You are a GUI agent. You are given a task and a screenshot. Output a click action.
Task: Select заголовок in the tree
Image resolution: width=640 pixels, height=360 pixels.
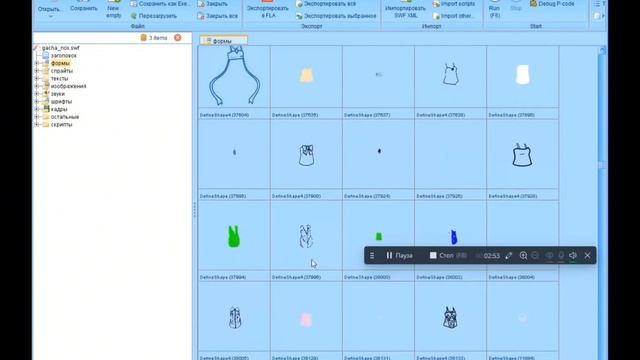click(x=64, y=56)
